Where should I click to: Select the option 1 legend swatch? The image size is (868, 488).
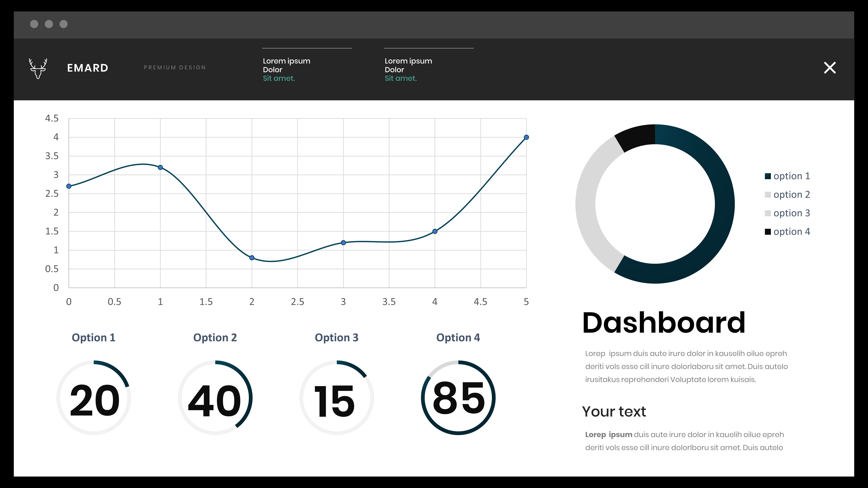[768, 176]
